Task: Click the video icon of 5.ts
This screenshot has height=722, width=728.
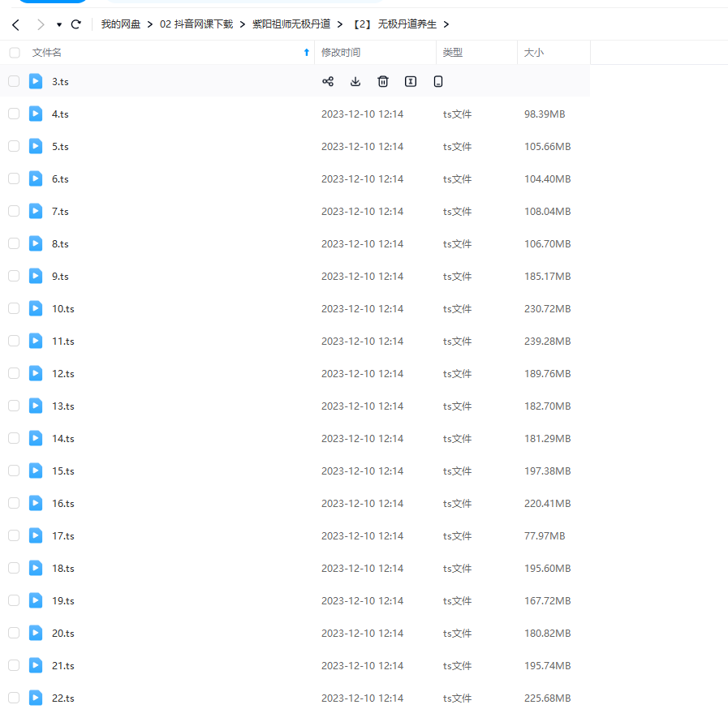Action: tap(36, 146)
